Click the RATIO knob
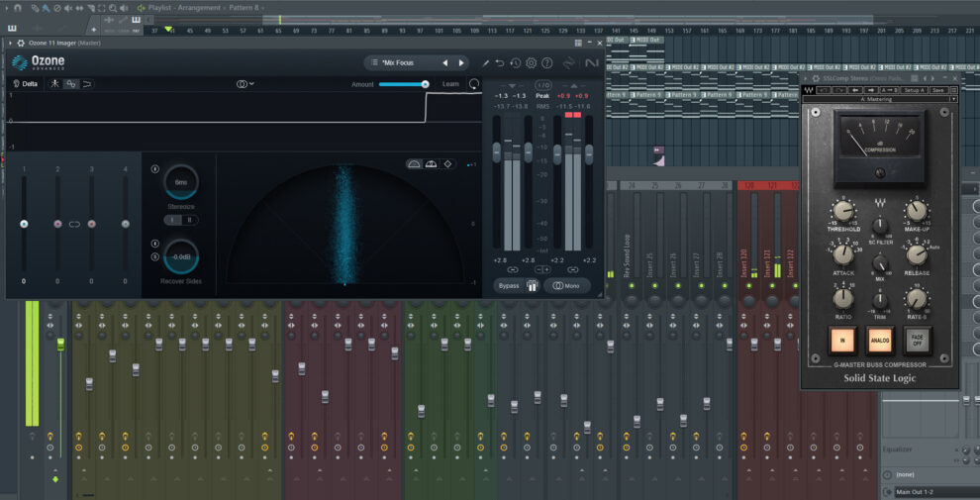980x500 pixels. [843, 299]
